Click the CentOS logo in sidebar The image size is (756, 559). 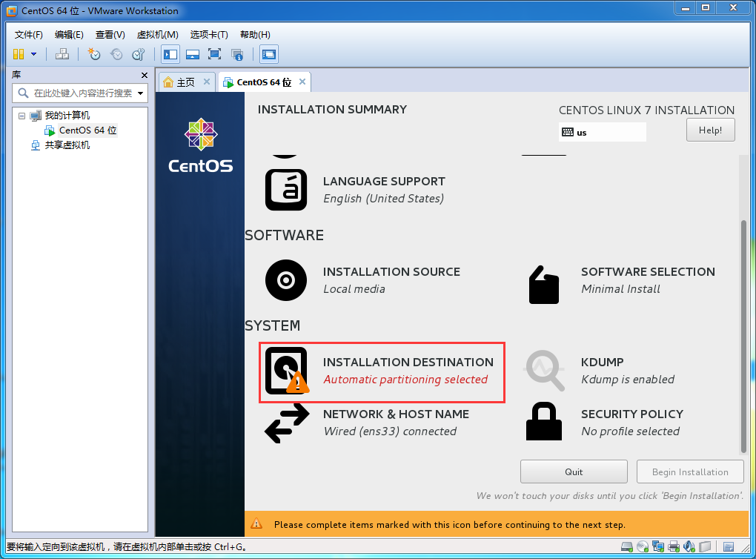click(201, 145)
